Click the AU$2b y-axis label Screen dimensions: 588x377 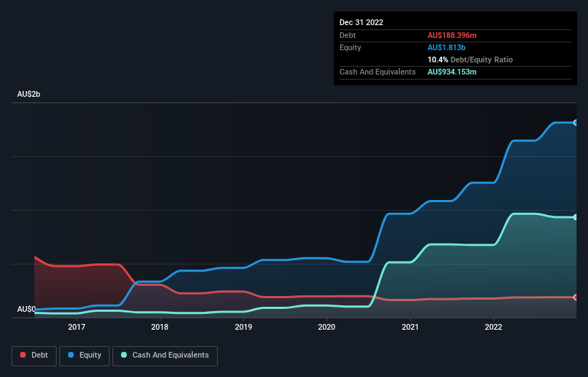(x=29, y=94)
